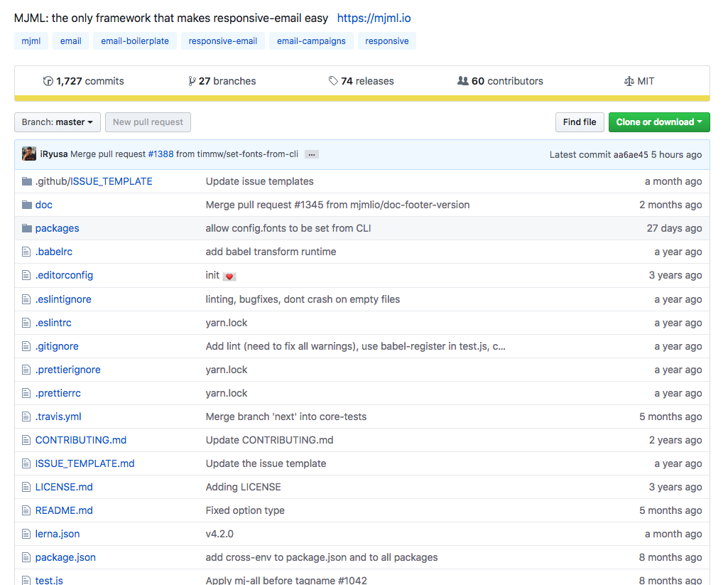This screenshot has width=728, height=585.
Task: Click the MIT license scale icon
Action: (629, 81)
